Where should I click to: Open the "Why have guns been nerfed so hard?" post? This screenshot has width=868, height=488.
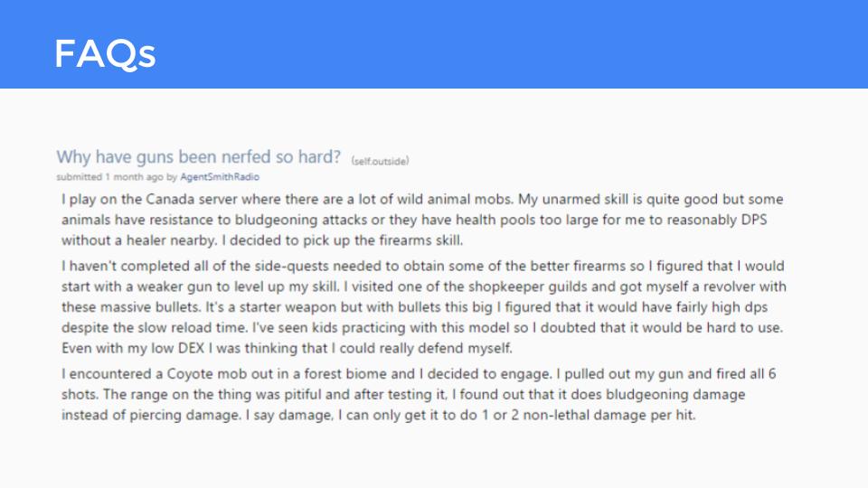point(198,157)
